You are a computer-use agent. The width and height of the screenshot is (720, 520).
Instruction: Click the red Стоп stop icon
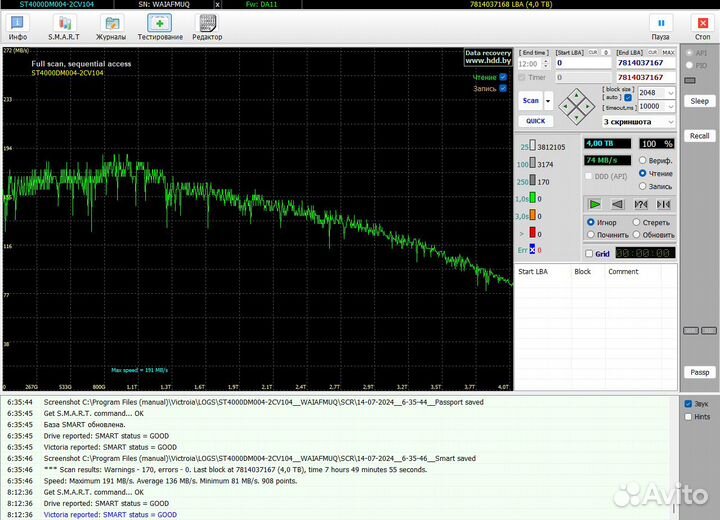tap(701, 22)
